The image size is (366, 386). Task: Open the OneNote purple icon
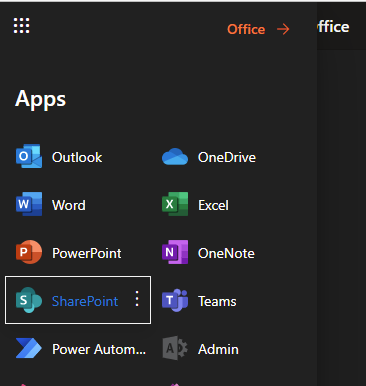coord(175,252)
